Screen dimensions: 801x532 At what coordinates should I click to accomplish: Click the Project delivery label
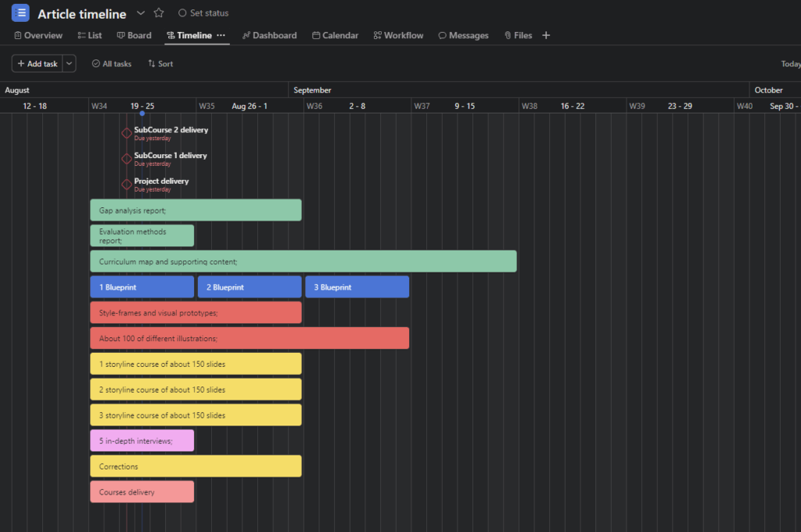pyautogui.click(x=161, y=181)
